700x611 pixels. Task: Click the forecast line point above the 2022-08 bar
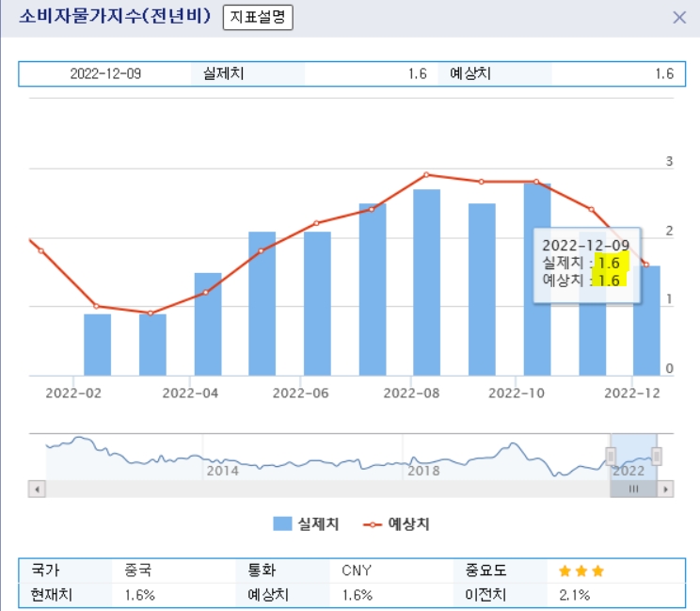426,174
